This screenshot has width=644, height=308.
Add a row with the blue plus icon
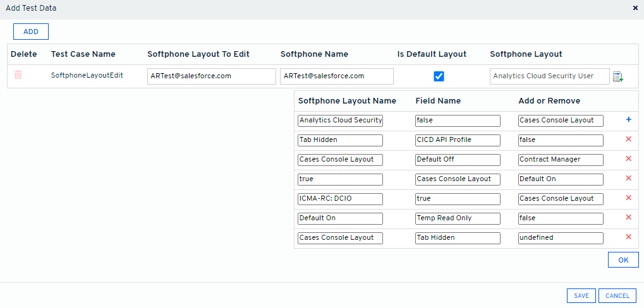click(x=628, y=119)
